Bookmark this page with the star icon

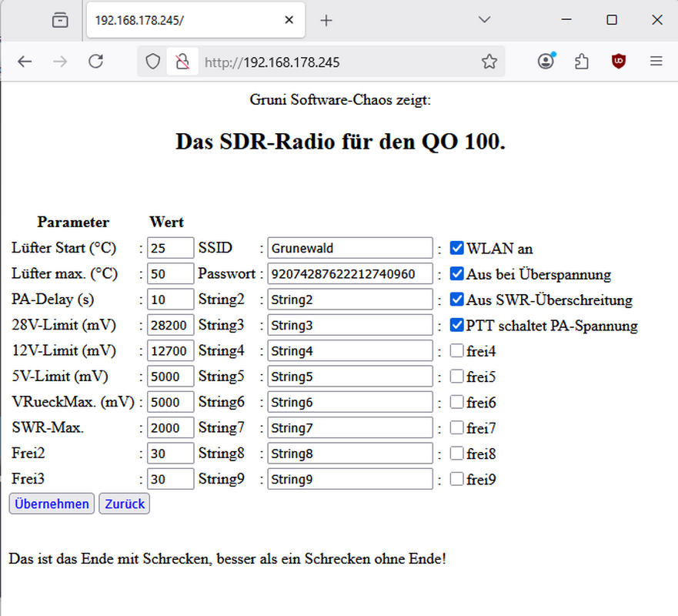point(489,62)
